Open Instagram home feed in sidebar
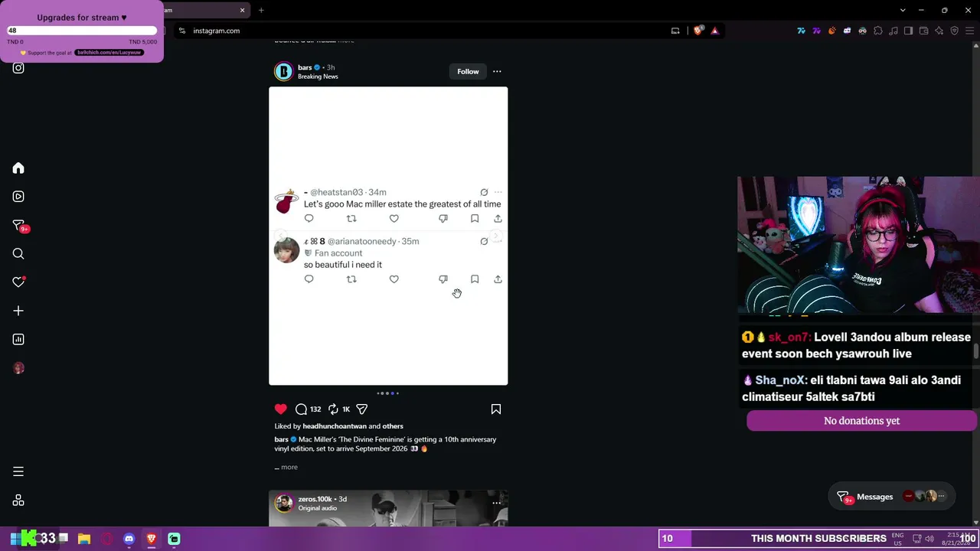The width and height of the screenshot is (980, 551). tap(18, 168)
